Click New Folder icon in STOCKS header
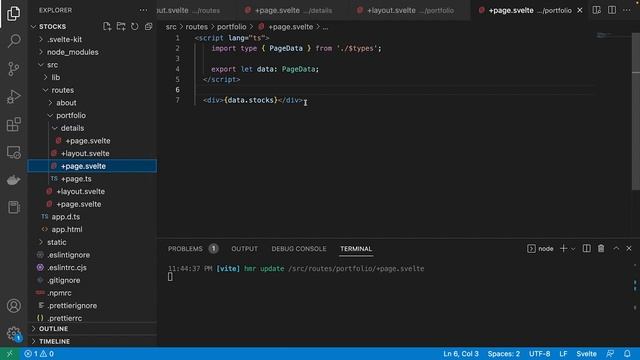Screen dimensions: 640x360 pos(121,27)
